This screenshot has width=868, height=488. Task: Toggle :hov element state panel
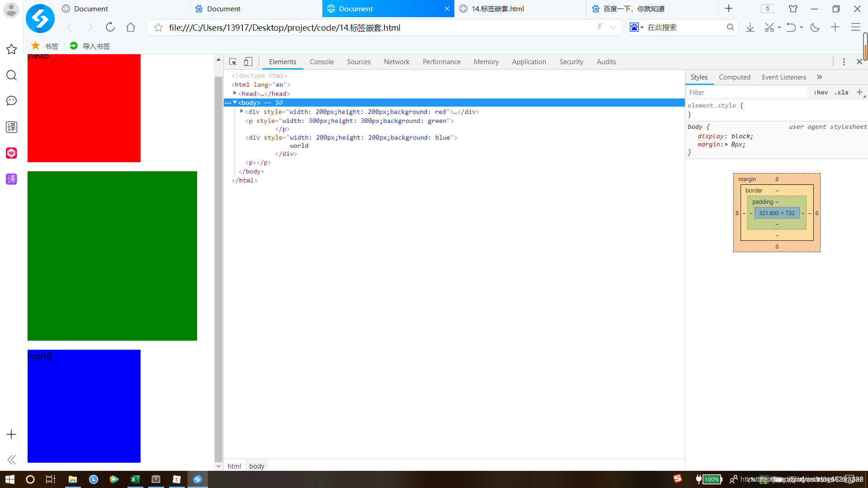point(821,92)
